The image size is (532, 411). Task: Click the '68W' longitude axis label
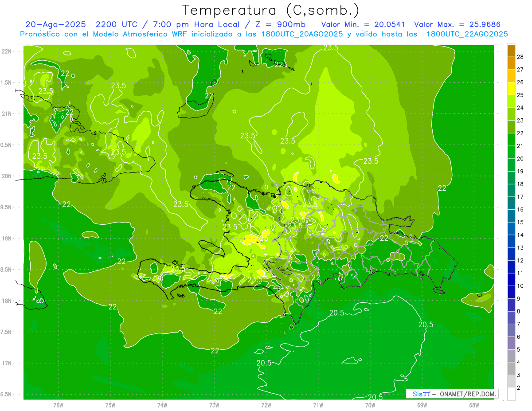[x=474, y=405]
